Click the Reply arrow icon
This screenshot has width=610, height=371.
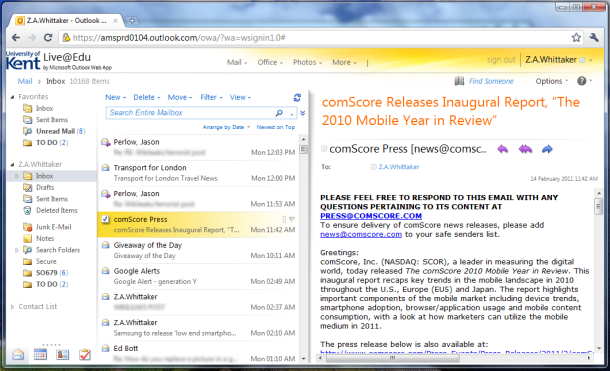pos(503,149)
